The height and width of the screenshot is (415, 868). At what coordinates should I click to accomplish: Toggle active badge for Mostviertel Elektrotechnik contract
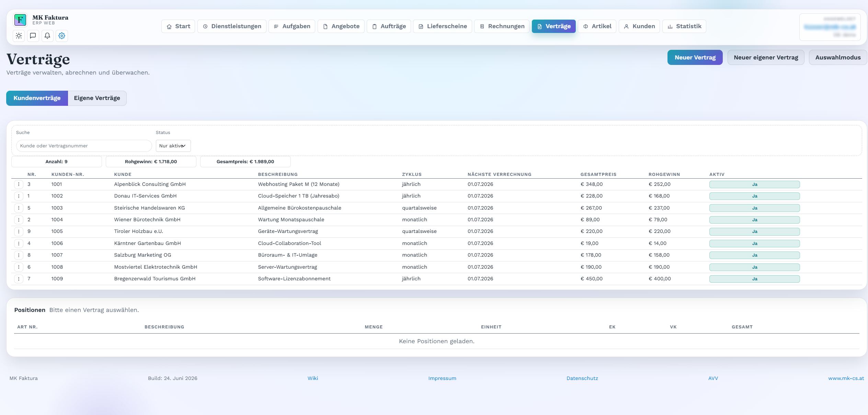[754, 267]
